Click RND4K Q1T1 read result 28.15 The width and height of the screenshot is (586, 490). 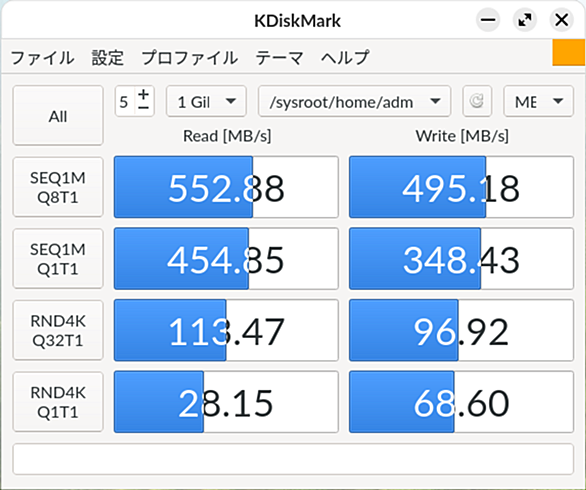click(226, 402)
